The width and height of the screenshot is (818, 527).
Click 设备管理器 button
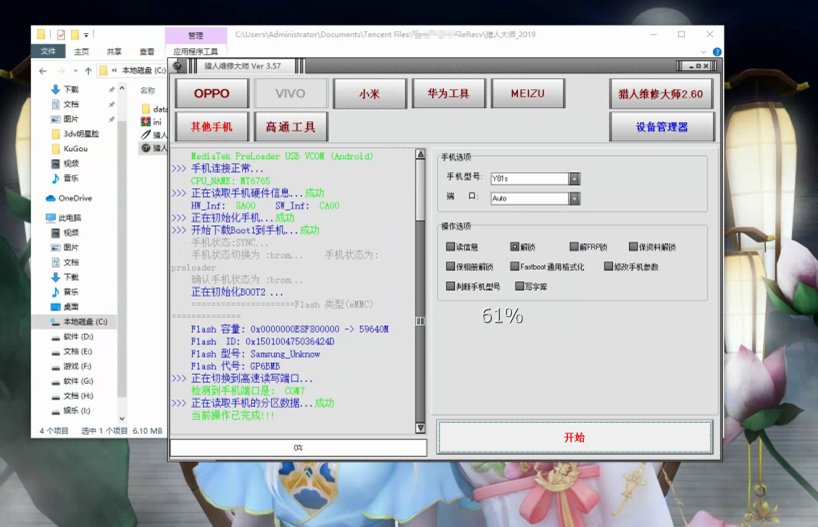pyautogui.click(x=661, y=126)
